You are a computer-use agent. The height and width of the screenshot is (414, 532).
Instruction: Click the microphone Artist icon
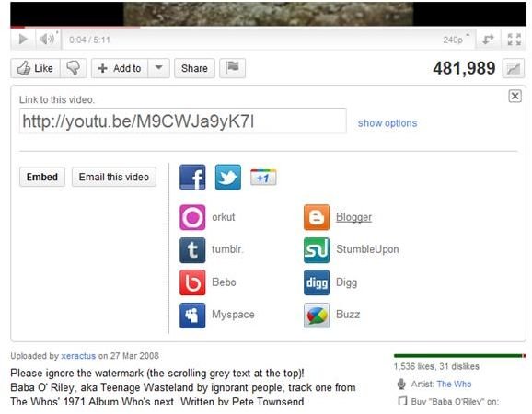click(401, 385)
